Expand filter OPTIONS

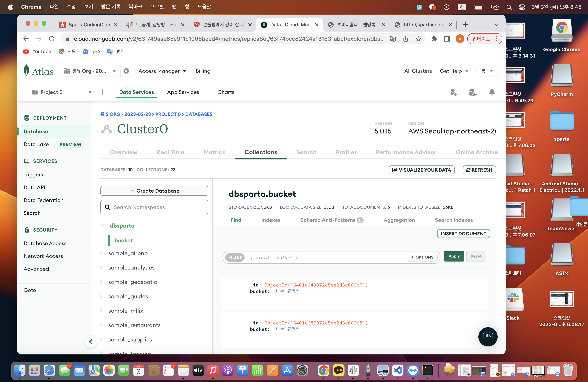click(423, 257)
